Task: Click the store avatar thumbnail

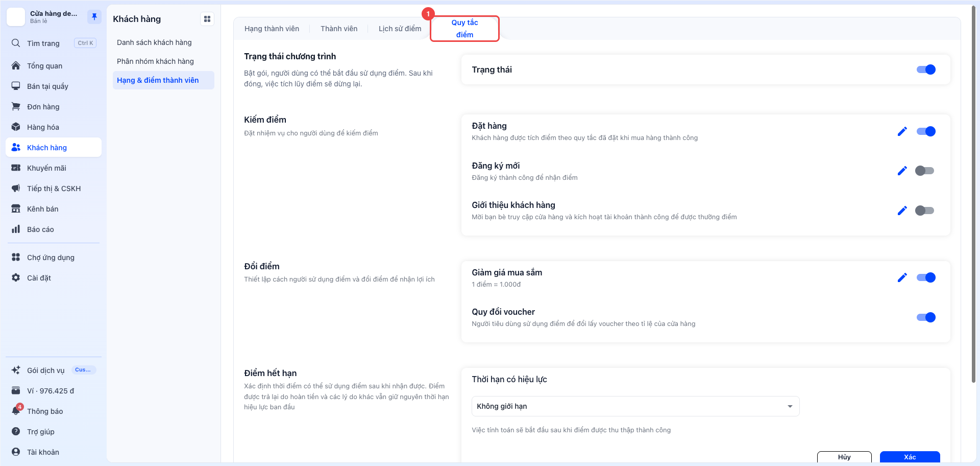Action: coord(16,17)
